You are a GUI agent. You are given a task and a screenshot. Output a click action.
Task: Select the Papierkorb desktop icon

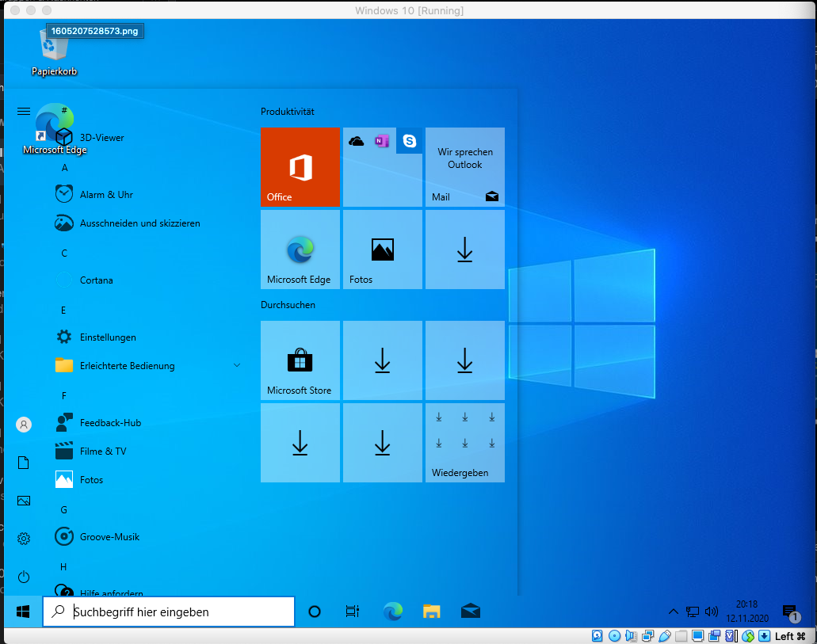pos(54,52)
